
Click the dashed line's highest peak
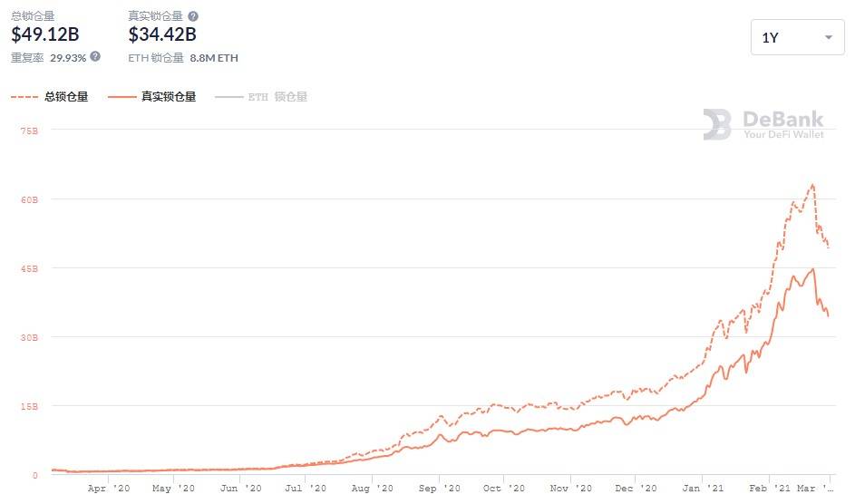coord(812,184)
